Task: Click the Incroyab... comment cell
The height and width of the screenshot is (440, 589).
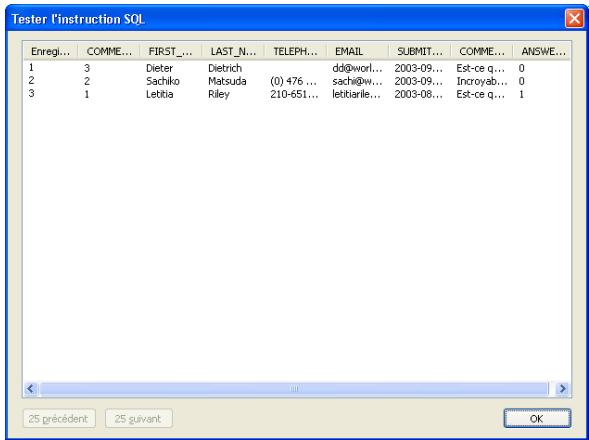Action: (x=482, y=81)
